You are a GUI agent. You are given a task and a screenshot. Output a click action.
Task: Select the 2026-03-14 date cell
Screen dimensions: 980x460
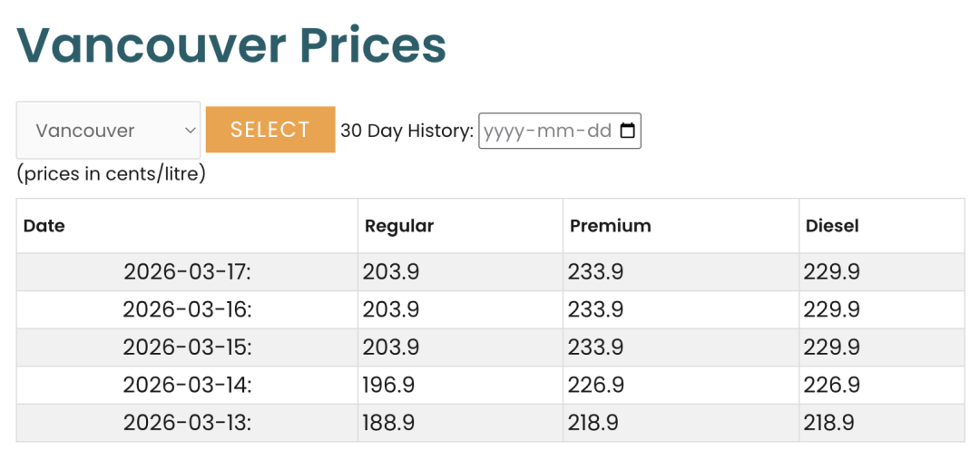187,386
